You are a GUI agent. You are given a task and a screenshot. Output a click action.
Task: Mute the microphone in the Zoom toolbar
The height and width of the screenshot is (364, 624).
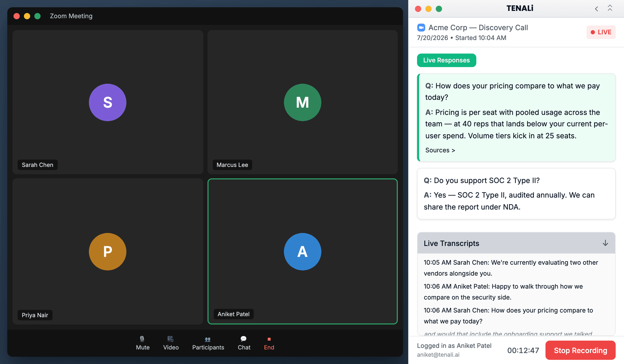pos(142,343)
